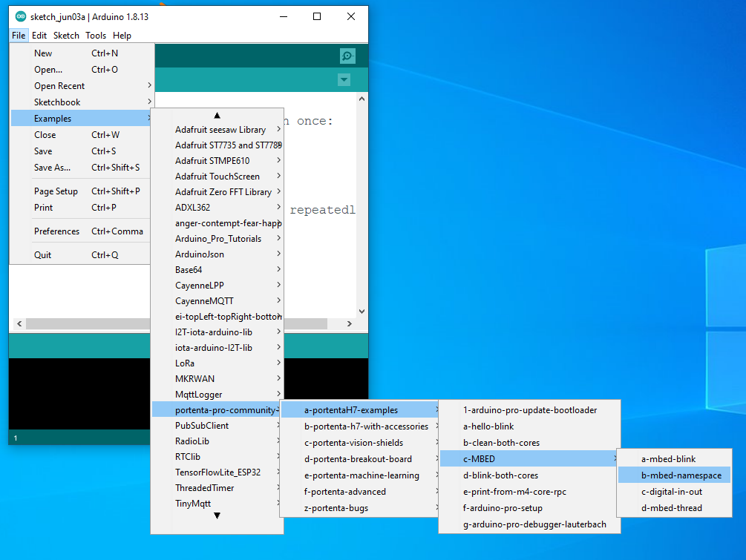Select the c-MBED submenu

coord(529,459)
